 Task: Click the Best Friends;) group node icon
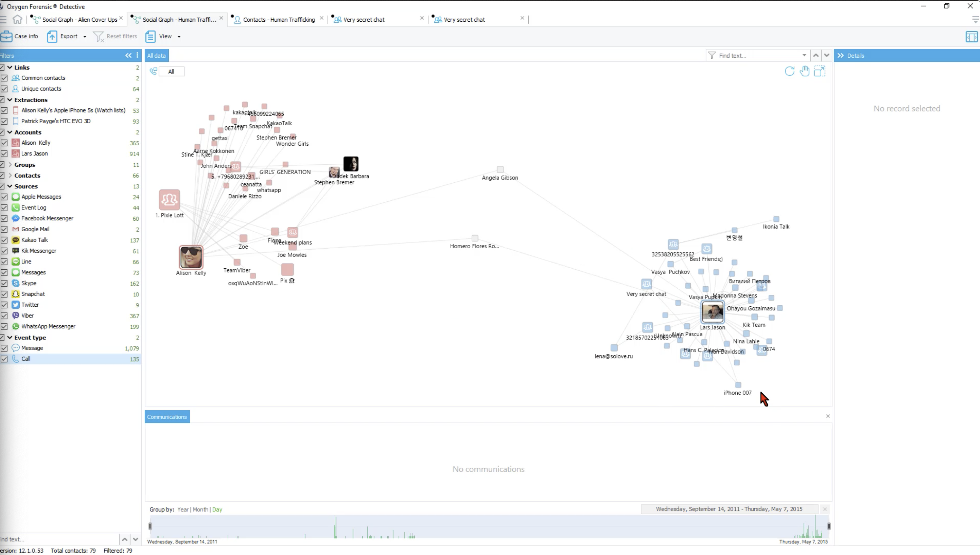click(x=706, y=249)
